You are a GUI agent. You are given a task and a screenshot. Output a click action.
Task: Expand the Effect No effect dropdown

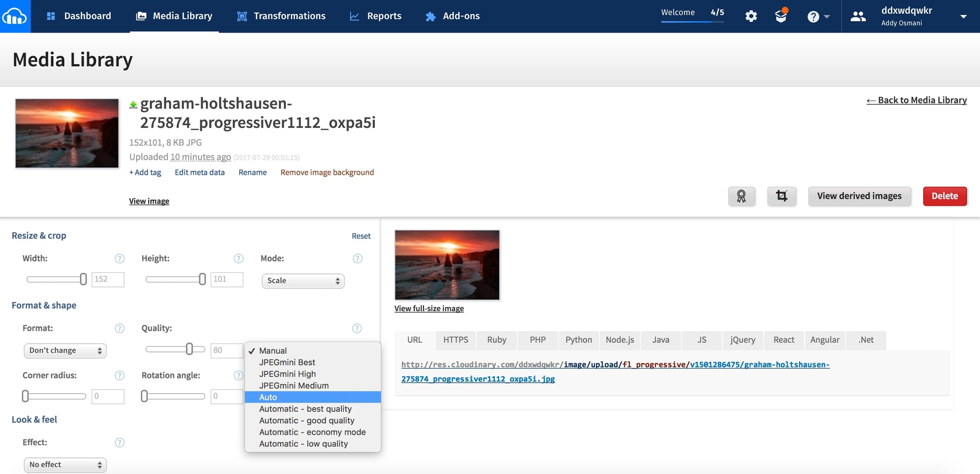point(65,465)
